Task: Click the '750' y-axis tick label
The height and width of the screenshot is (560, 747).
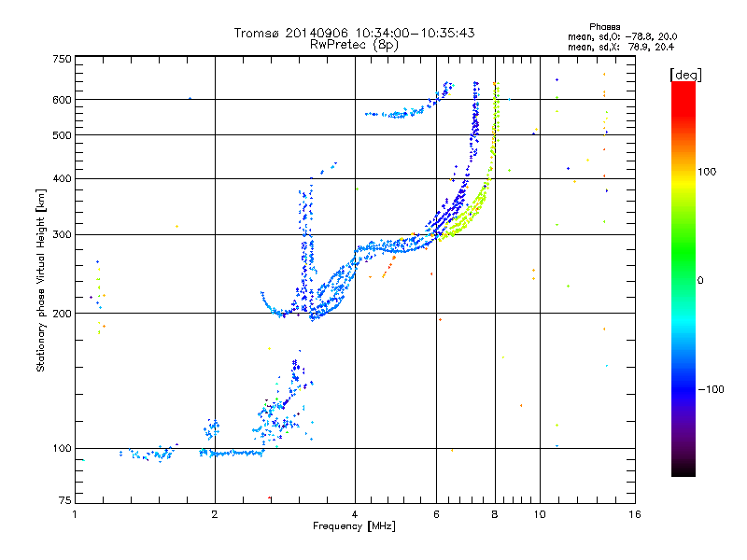Action: (62, 59)
